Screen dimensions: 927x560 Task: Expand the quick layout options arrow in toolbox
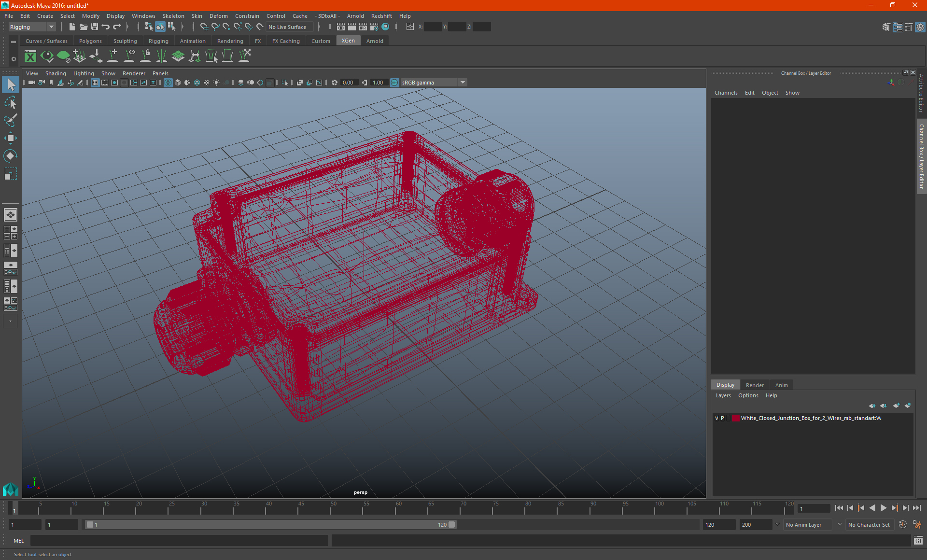coord(11,321)
